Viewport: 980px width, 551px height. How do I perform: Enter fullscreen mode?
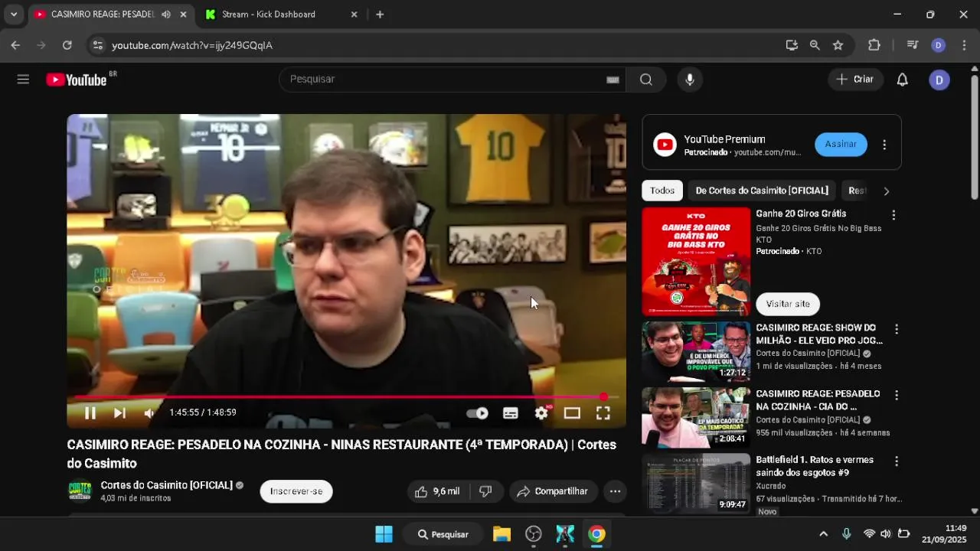point(603,413)
